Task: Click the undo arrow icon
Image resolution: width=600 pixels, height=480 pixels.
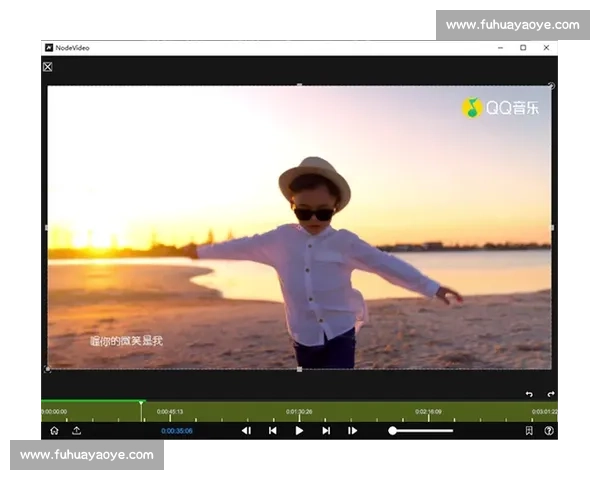Action: pyautogui.click(x=529, y=394)
